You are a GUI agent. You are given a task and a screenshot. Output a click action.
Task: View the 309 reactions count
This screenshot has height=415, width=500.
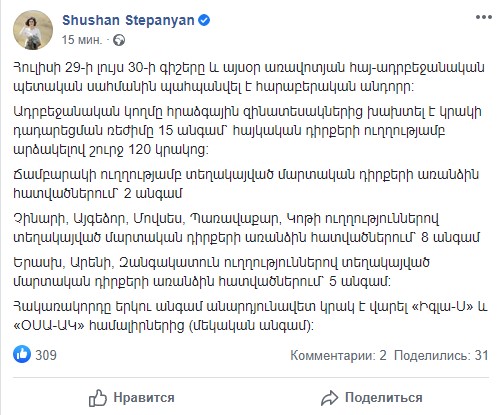(x=46, y=355)
